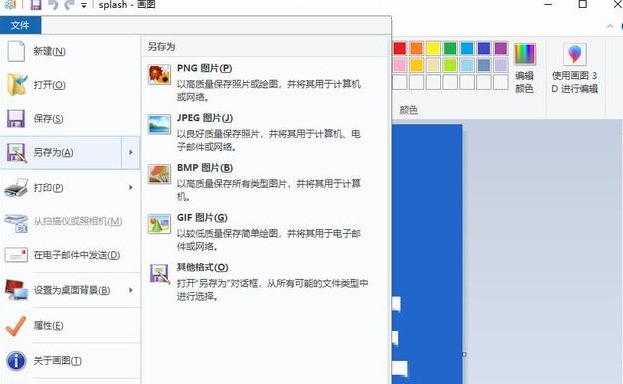This screenshot has width=623, height=384.
Task: Click the Save (保存) floppy disk icon
Action: 16,118
